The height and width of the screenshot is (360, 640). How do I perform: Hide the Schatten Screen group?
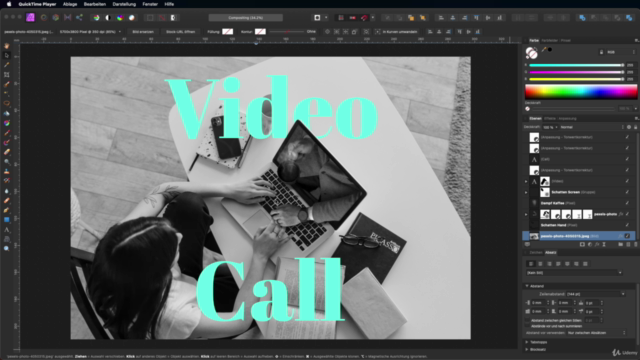627,192
